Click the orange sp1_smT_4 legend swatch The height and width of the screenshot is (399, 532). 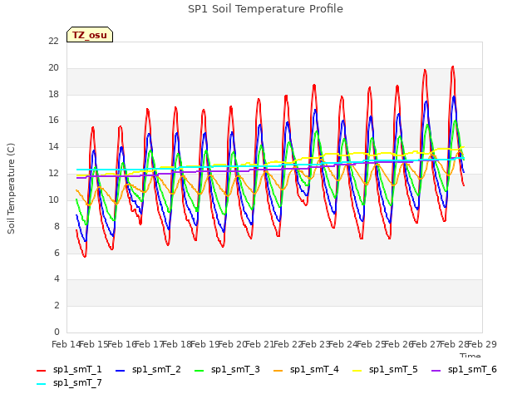click(278, 371)
